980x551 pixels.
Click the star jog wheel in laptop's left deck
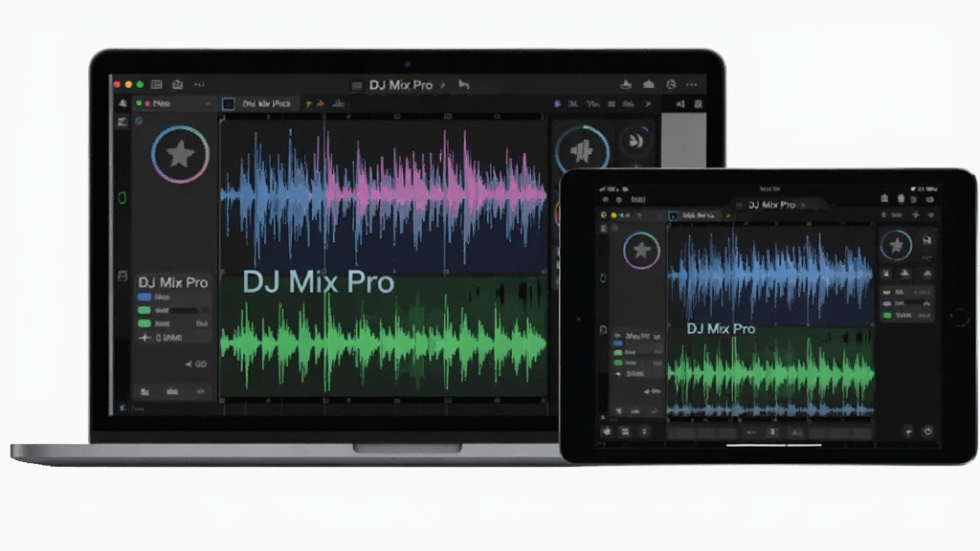tap(180, 154)
